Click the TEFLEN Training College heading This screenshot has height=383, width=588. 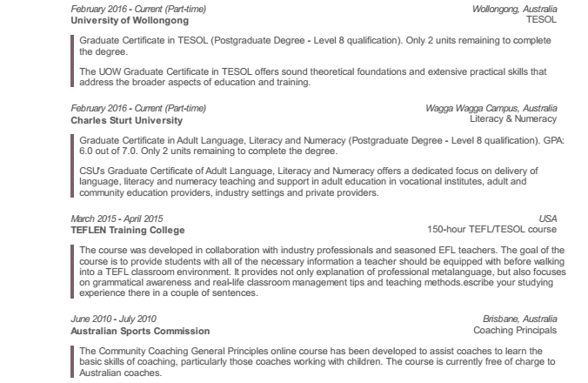point(127,231)
